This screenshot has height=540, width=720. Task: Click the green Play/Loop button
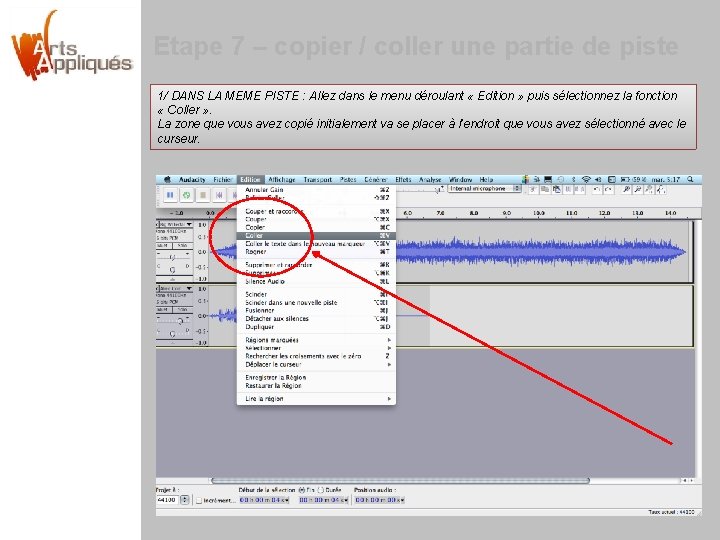click(x=186, y=195)
